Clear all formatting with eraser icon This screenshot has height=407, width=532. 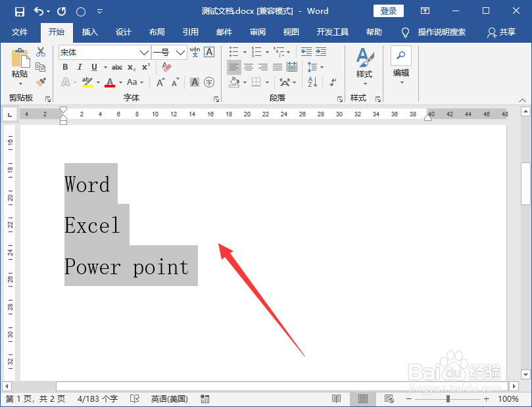[x=166, y=67]
